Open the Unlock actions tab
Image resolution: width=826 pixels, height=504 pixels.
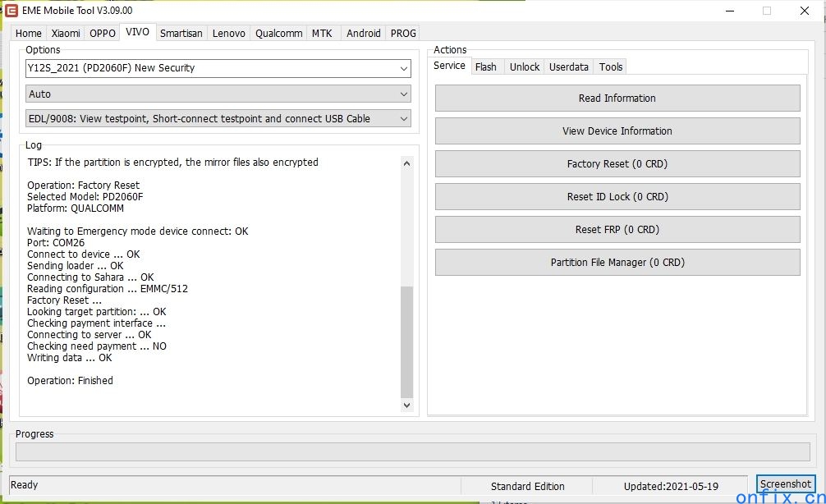pos(525,66)
